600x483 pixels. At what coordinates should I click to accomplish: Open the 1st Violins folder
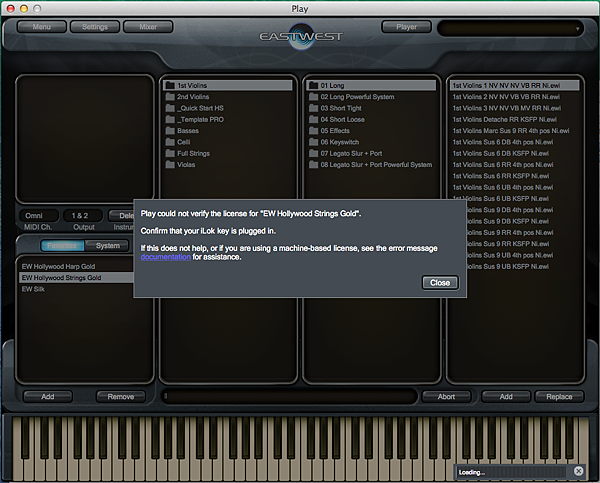click(x=228, y=85)
